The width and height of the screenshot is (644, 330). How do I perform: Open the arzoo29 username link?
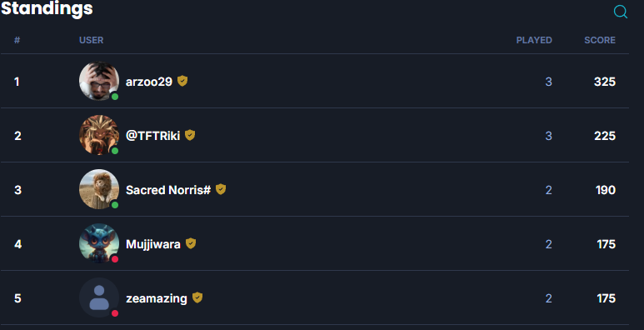coord(148,82)
